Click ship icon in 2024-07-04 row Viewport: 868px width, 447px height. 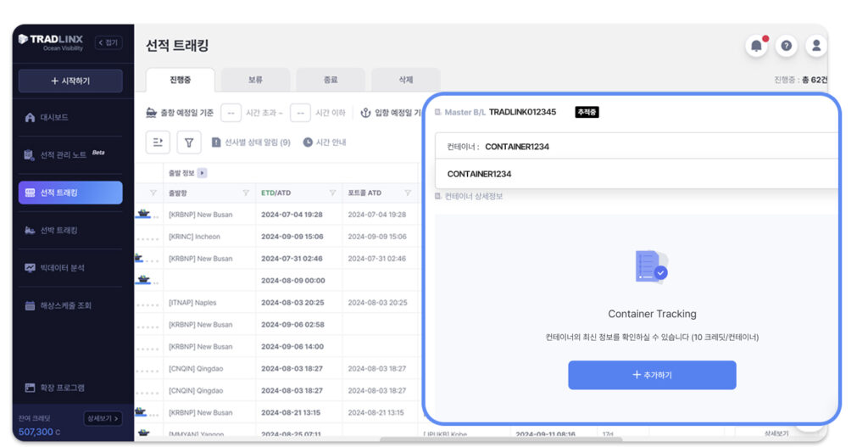click(x=143, y=213)
